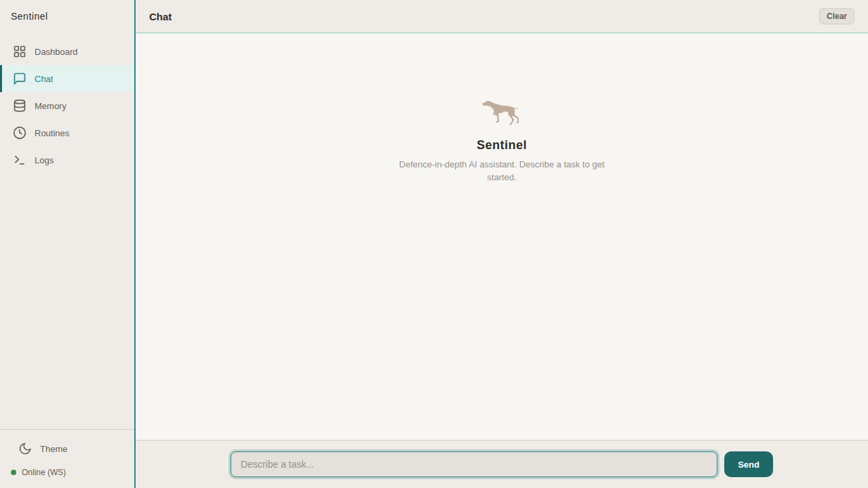
Task: Click the Sentinel dog logo
Action: pyautogui.click(x=501, y=113)
